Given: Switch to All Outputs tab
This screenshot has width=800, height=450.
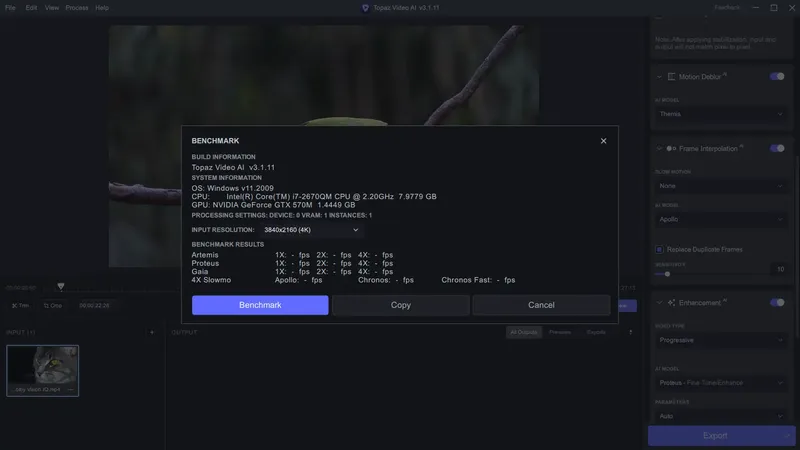Looking at the screenshot, I should (523, 332).
